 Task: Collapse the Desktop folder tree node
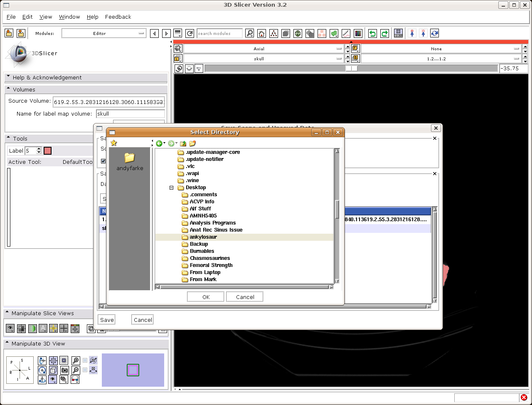[x=171, y=188]
